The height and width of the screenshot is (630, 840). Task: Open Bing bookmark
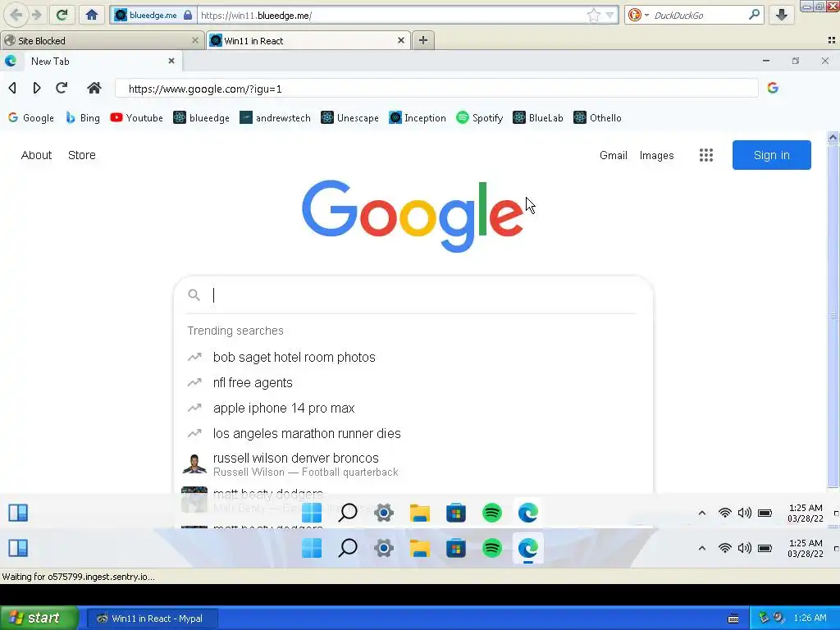point(83,118)
